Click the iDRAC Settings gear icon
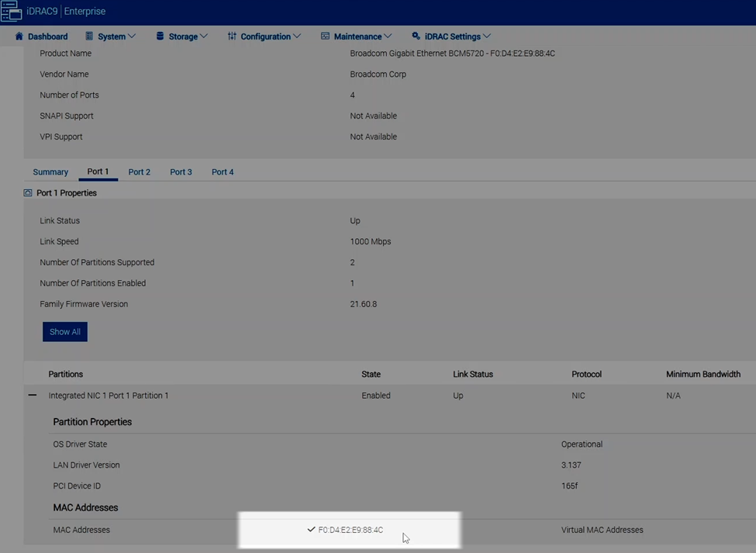This screenshot has height=553, width=756. coord(417,36)
